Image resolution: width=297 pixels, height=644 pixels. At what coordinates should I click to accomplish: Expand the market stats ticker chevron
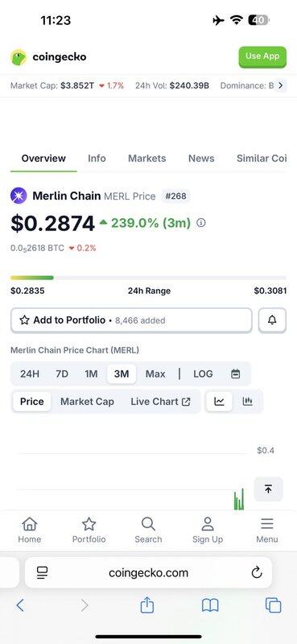(x=281, y=85)
